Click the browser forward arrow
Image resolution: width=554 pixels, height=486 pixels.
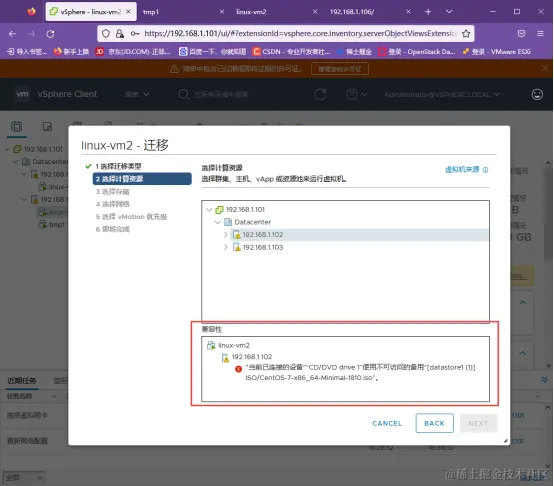(x=31, y=34)
